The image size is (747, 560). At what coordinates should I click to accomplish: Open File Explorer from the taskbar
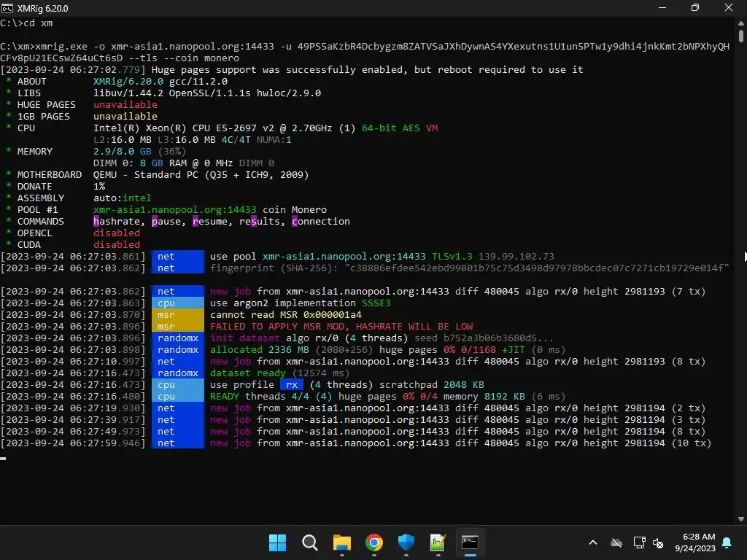pyautogui.click(x=341, y=542)
